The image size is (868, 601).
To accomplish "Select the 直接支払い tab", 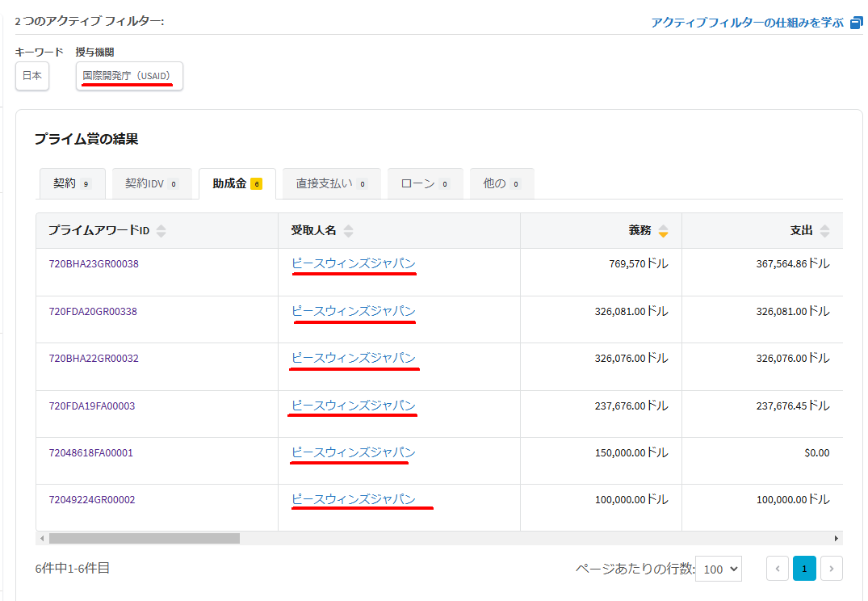I will coord(331,183).
